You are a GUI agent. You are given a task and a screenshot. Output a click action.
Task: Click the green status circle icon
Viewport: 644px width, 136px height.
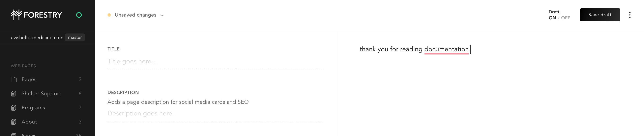(79, 15)
